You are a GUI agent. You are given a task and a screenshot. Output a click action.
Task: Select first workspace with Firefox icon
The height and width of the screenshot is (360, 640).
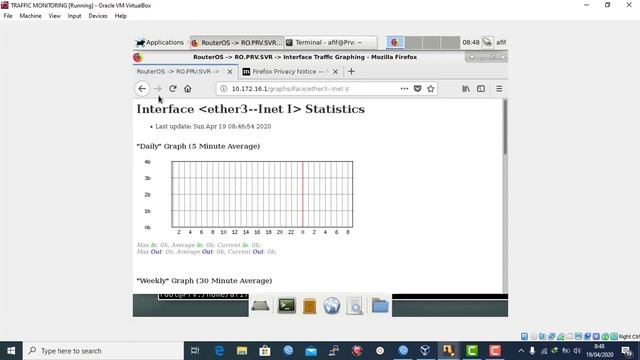tap(395, 42)
